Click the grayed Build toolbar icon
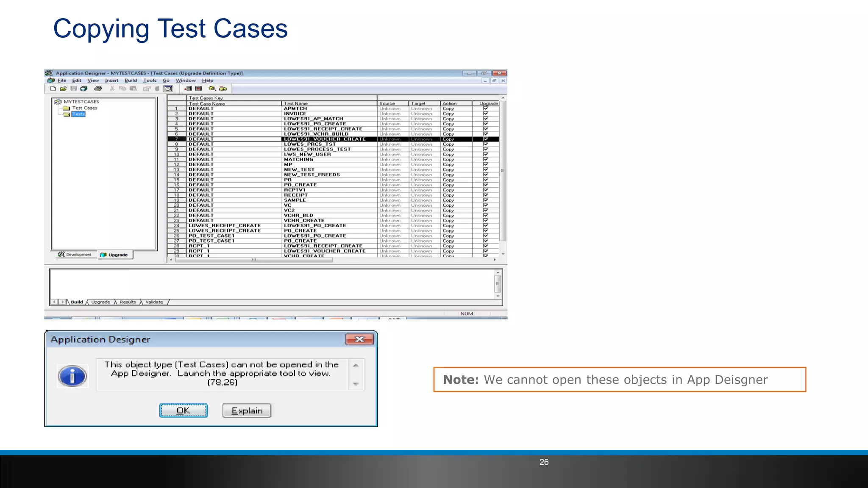The width and height of the screenshot is (868, 488). click(157, 89)
